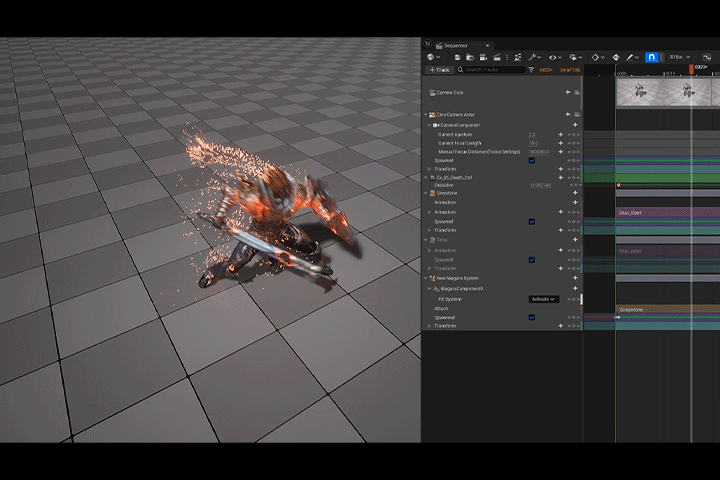The image size is (720, 480).
Task: Open the eye View Options menu
Action: (x=555, y=57)
